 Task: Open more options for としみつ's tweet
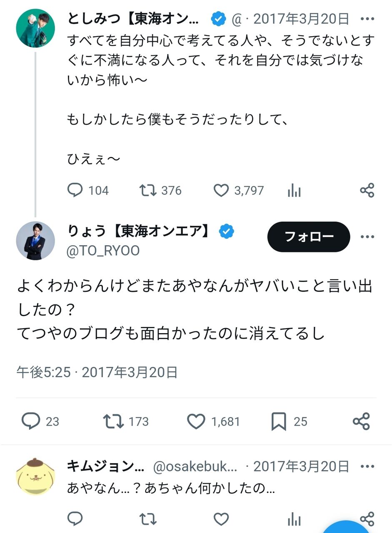click(x=367, y=19)
